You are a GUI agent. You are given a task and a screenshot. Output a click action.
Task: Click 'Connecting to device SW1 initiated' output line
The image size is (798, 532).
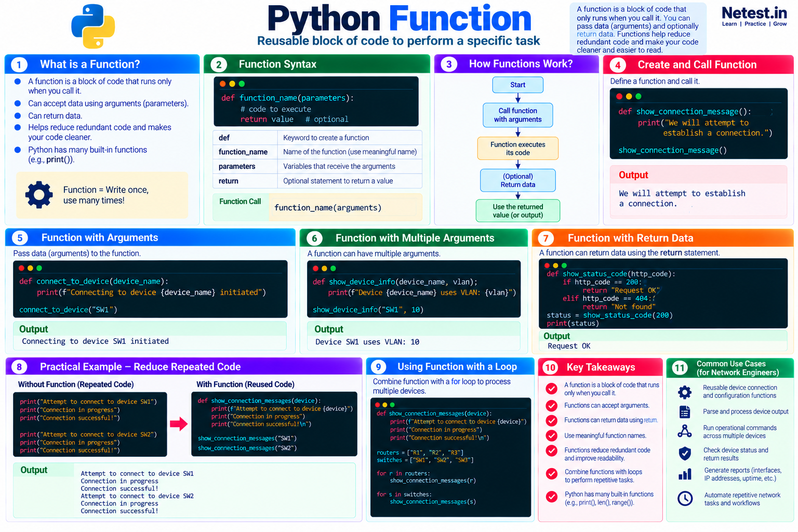(96, 341)
